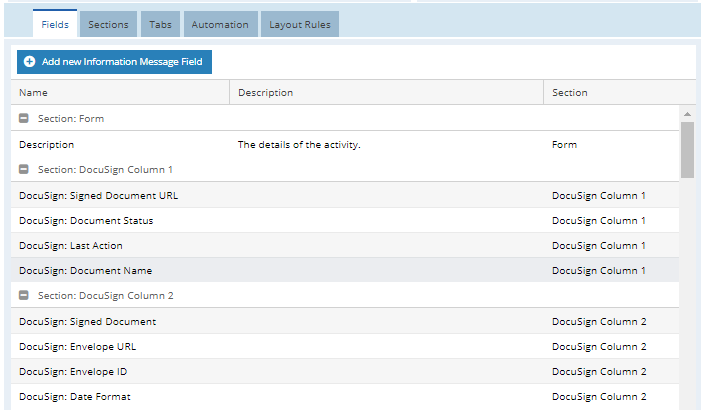Select the DocuSign: Signed Document URL row
This screenshot has height=410, width=701.
coord(345,195)
